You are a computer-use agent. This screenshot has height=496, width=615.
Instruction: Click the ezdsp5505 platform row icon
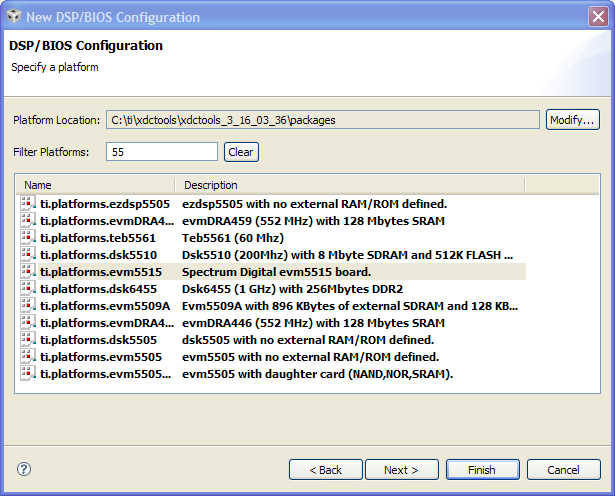[28, 203]
